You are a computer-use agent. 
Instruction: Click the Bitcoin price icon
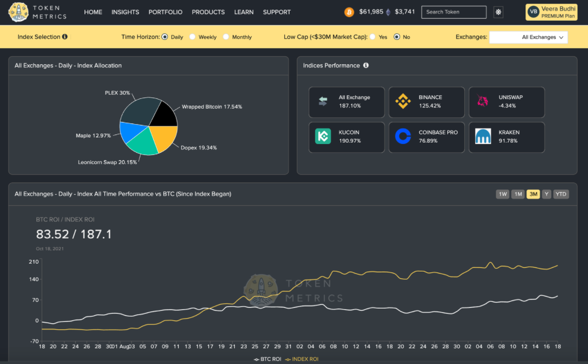pyautogui.click(x=349, y=13)
